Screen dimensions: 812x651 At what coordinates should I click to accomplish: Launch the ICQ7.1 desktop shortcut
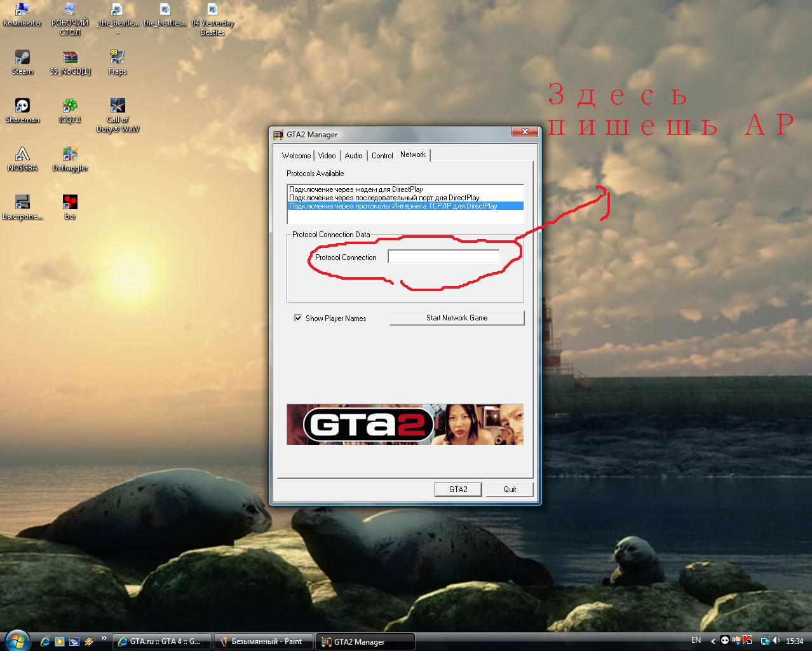click(x=70, y=111)
